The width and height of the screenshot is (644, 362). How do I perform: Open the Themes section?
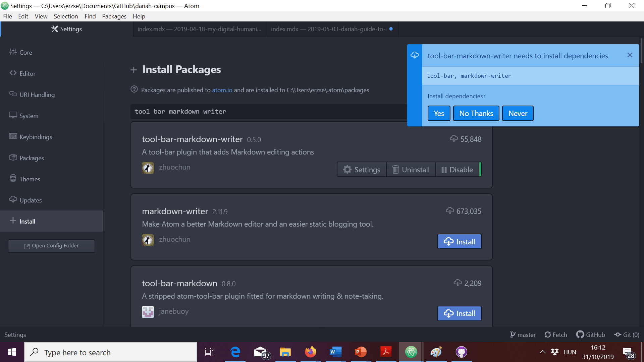30,179
